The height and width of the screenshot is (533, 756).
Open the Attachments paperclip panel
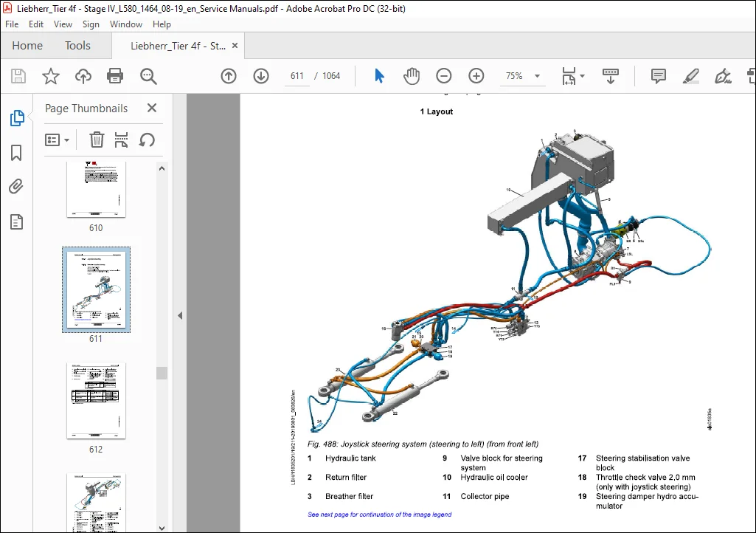pyautogui.click(x=16, y=187)
